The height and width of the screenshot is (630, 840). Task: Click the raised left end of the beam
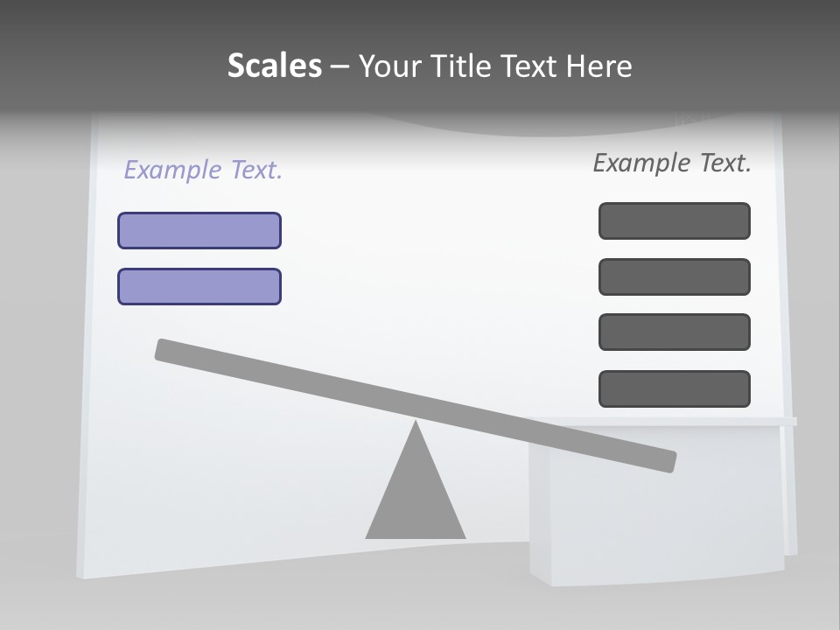click(166, 350)
